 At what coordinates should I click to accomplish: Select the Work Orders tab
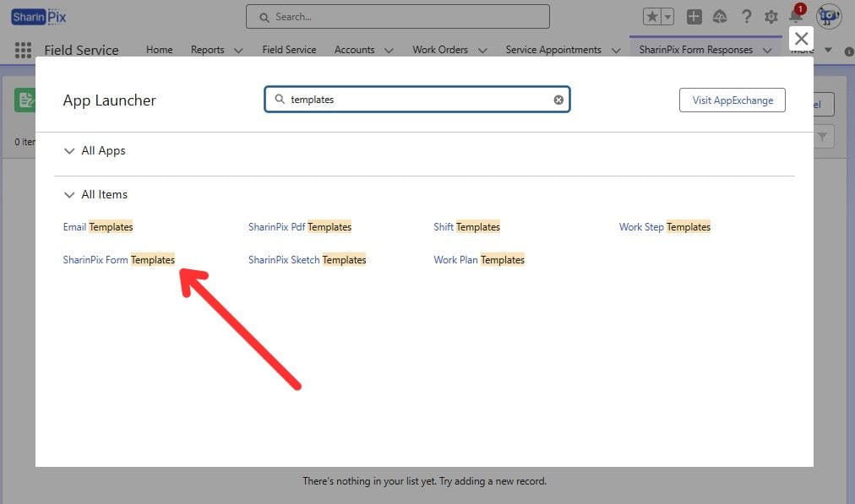click(440, 50)
